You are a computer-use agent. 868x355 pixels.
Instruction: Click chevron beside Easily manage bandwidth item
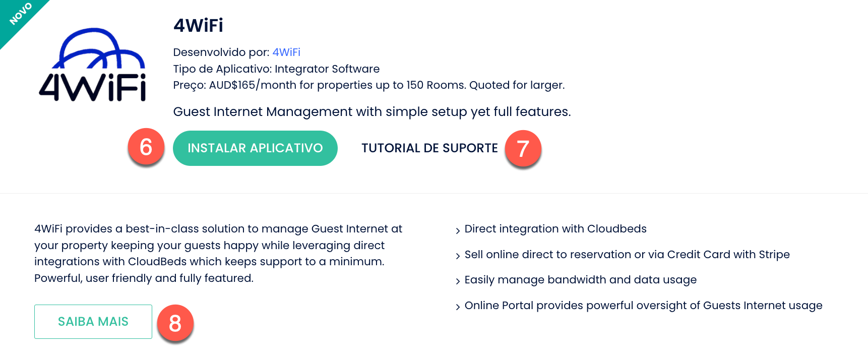[458, 281]
